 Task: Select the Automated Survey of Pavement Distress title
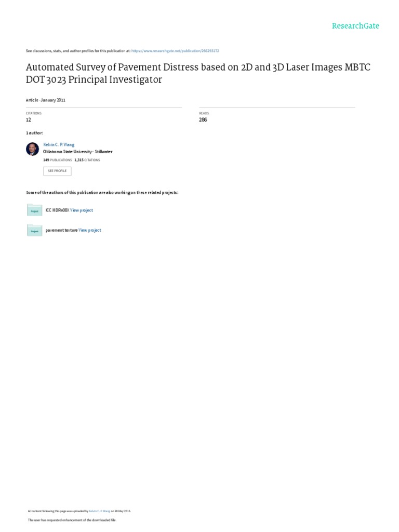[198, 73]
